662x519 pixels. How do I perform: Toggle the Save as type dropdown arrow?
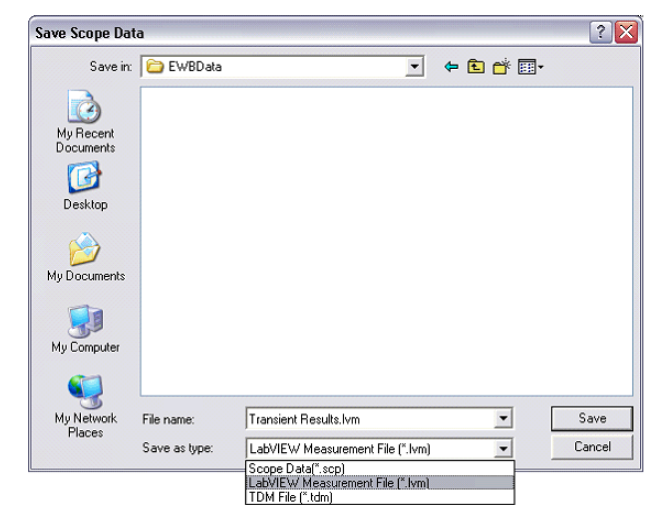click(x=503, y=448)
